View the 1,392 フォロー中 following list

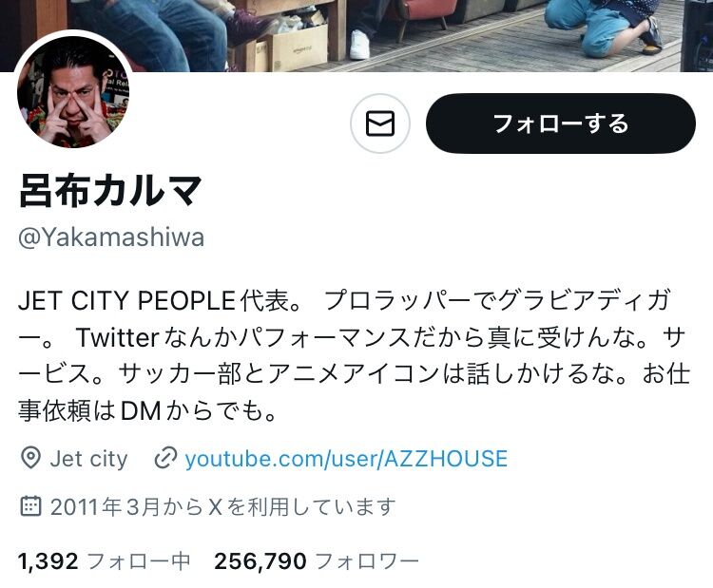tap(105, 561)
